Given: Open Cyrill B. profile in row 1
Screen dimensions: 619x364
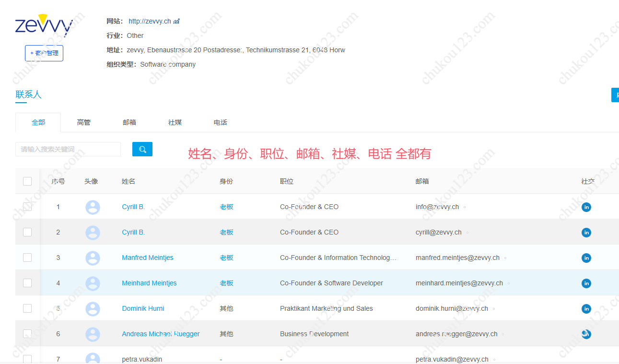Looking at the screenshot, I should click(133, 207).
